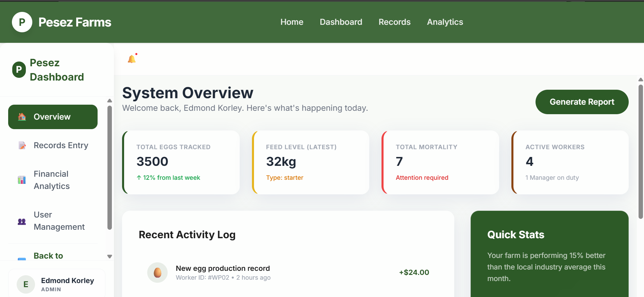
Task: Click the sidebar scroll up arrow
Action: (x=109, y=101)
